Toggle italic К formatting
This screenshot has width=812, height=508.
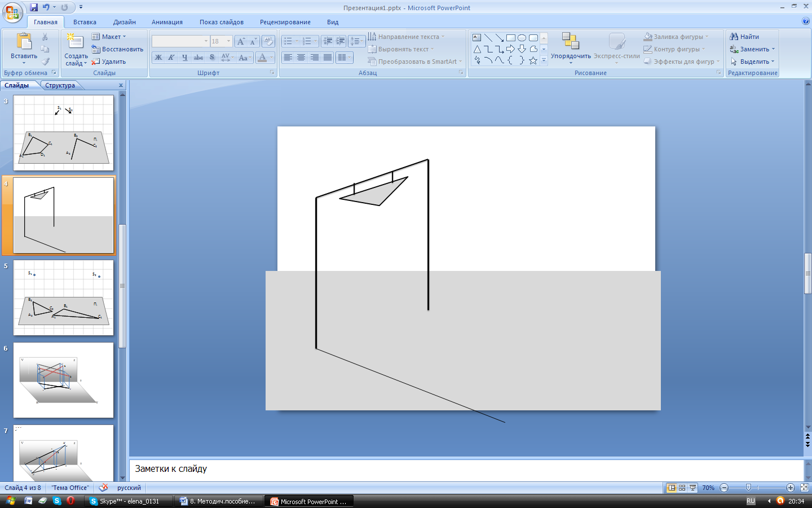tap(171, 58)
